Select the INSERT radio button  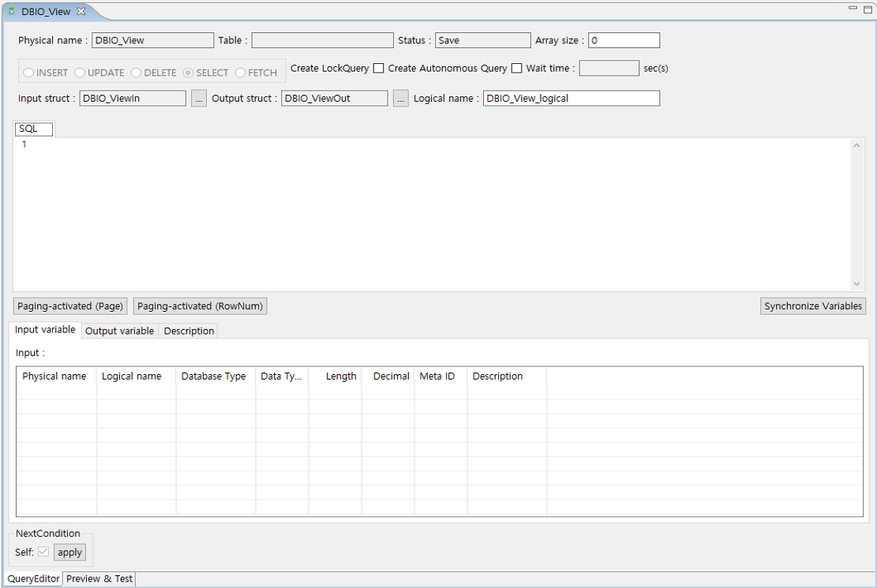28,73
